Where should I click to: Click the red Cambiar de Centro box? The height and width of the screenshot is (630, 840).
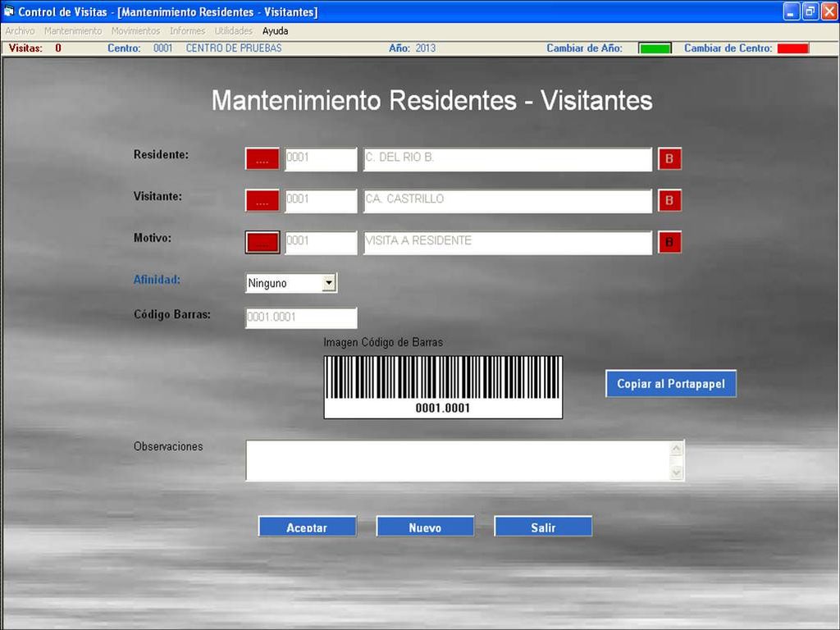click(x=792, y=48)
